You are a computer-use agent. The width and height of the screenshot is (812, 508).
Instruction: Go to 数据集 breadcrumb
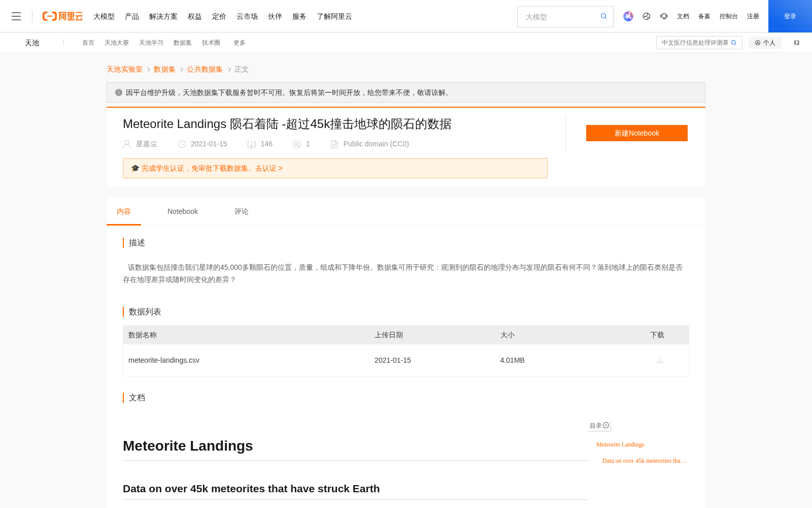pos(164,69)
